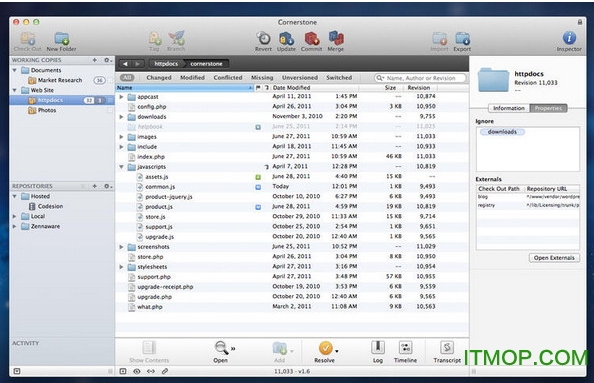Click the Branch toolbar icon
Viewport: 594px width, 383px height.
point(176,39)
